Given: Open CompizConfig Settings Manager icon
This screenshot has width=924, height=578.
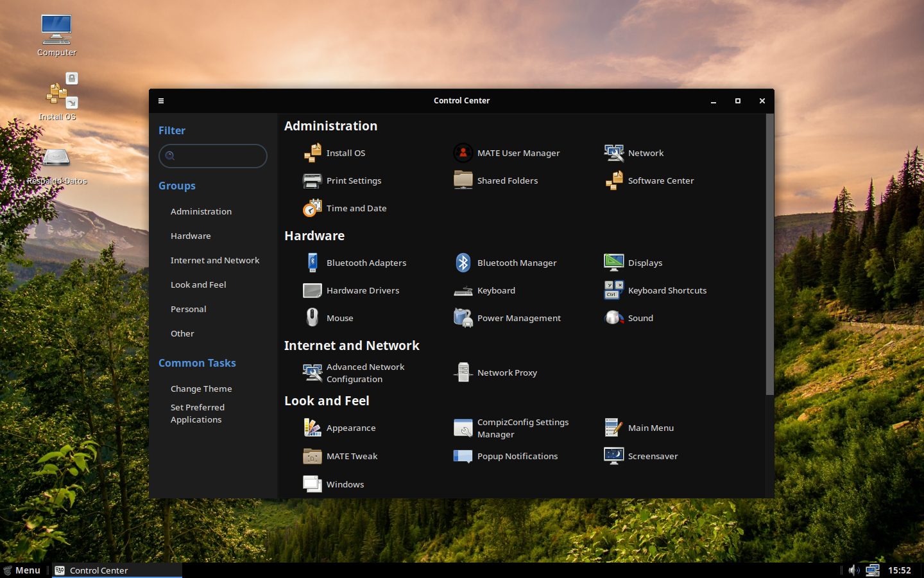Looking at the screenshot, I should coord(463,428).
